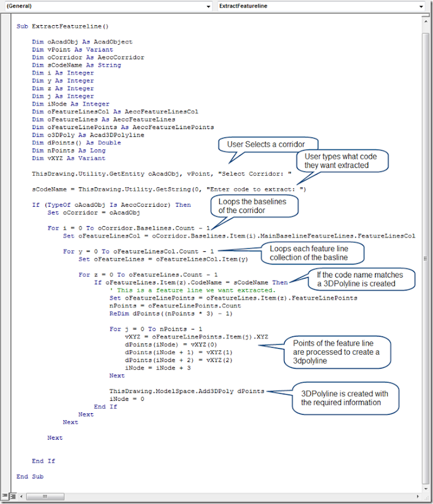
Task: Click the split bar above vertical scrollbar
Action: pyautogui.click(x=425, y=15)
